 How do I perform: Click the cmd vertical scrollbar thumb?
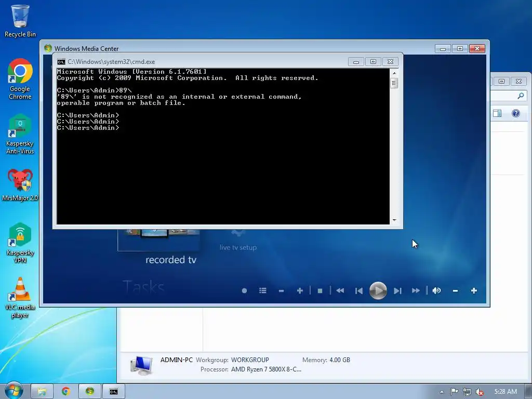pyautogui.click(x=394, y=83)
